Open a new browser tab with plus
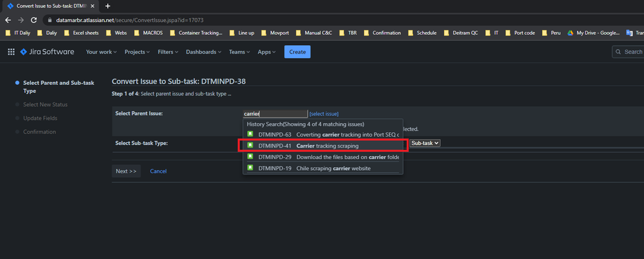This screenshot has width=644, height=259. click(108, 6)
